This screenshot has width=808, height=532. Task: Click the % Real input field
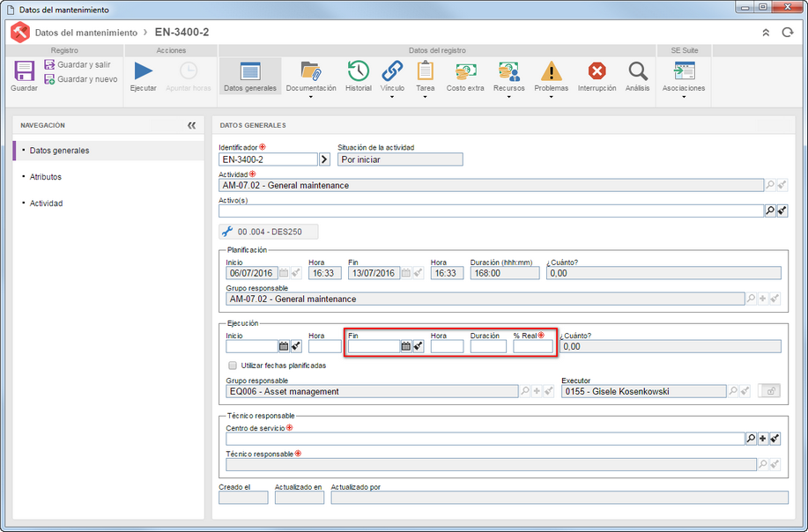(533, 347)
